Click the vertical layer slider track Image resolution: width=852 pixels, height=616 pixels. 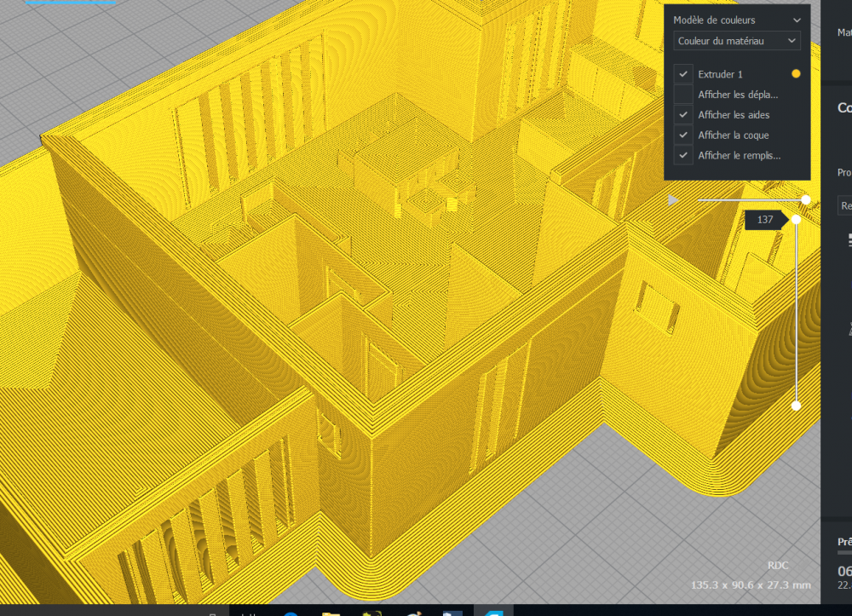(796, 313)
